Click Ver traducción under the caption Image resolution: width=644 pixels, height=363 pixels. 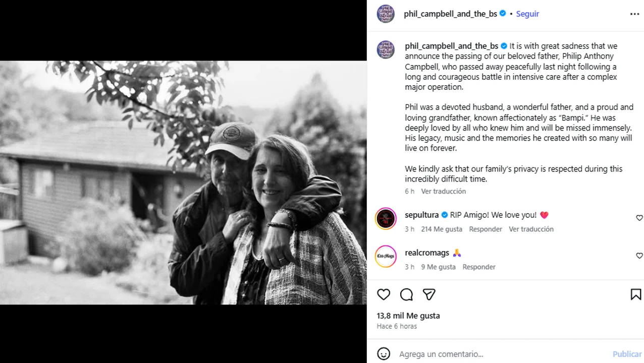point(443,191)
